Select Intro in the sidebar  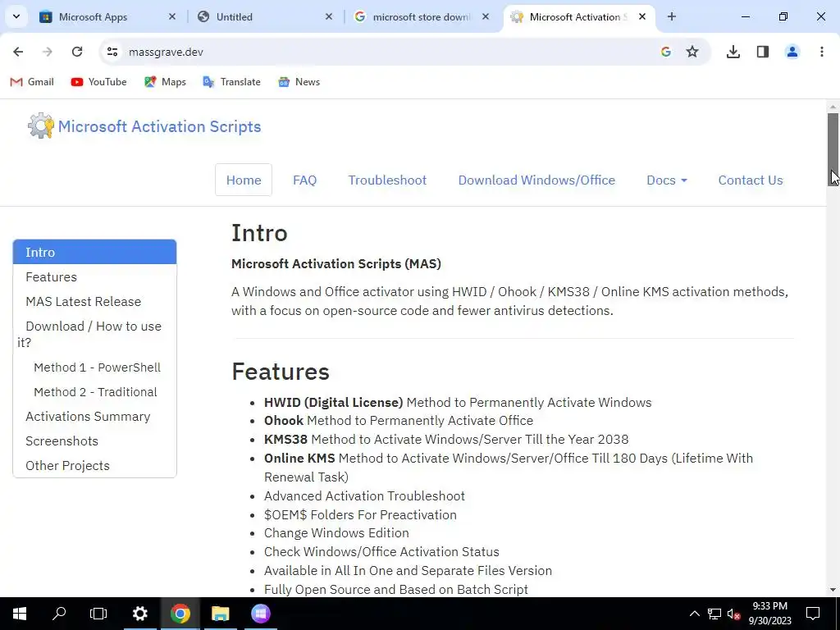click(94, 252)
